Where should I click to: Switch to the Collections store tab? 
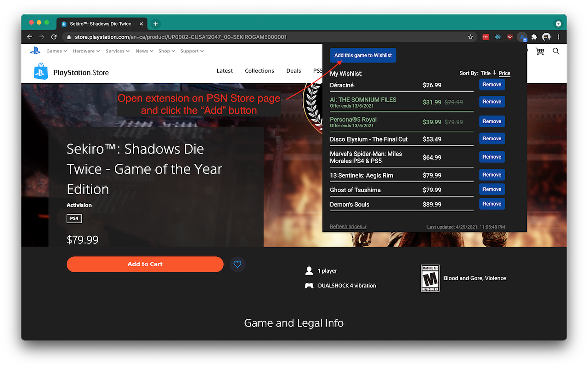(x=260, y=71)
